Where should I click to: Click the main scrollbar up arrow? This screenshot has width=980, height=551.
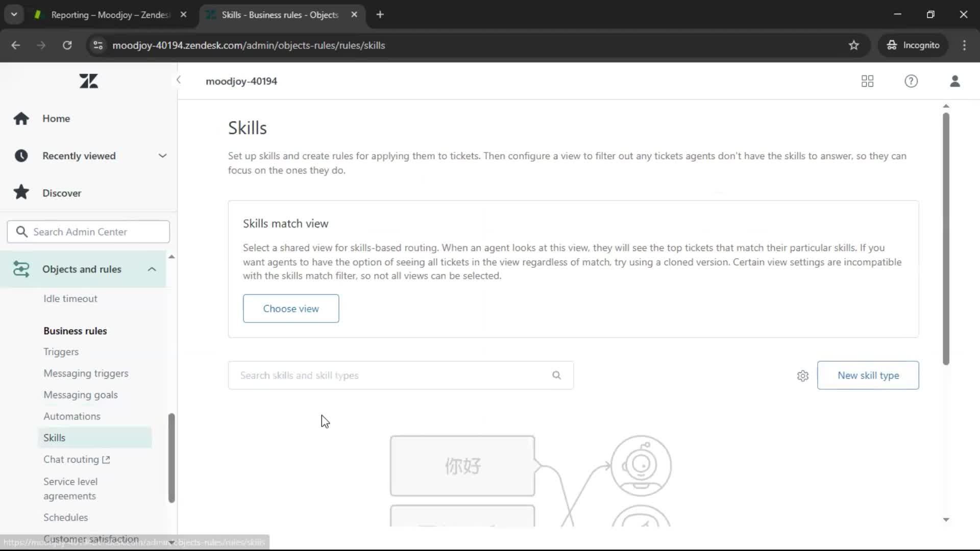(946, 106)
